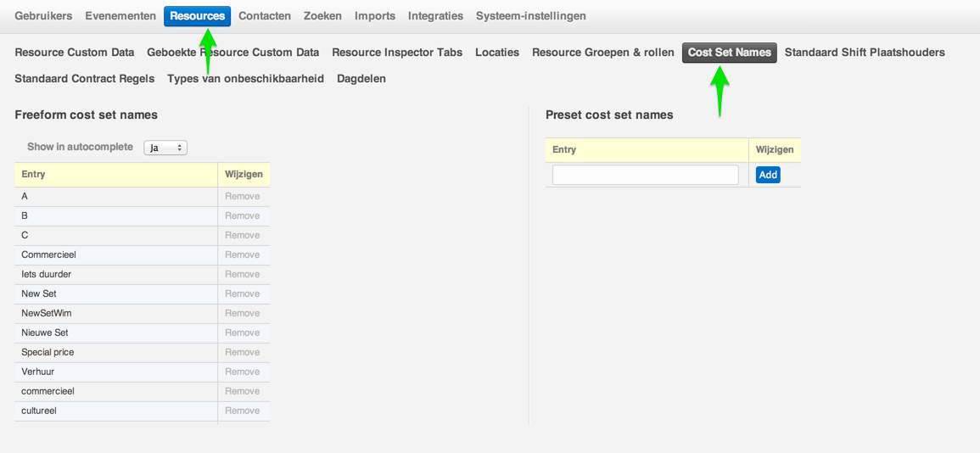Switch to the Resource Custom Data tab
The width and height of the screenshot is (980, 453).
75,53
